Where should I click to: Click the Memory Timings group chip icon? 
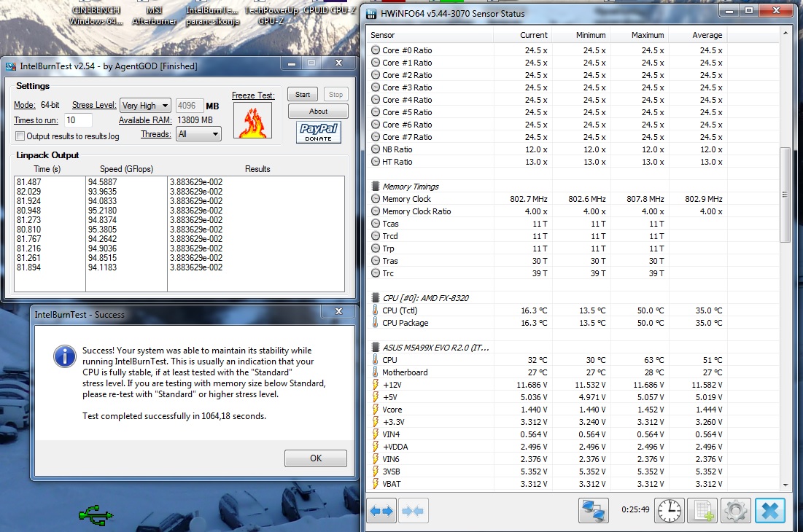tap(376, 187)
